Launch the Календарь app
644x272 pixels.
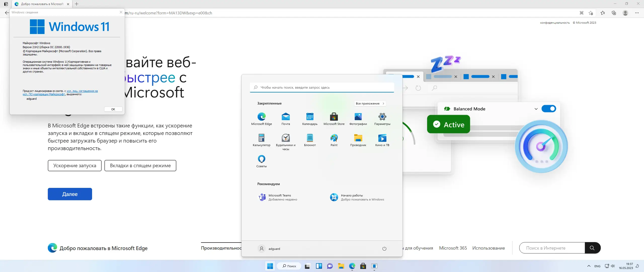tap(310, 119)
